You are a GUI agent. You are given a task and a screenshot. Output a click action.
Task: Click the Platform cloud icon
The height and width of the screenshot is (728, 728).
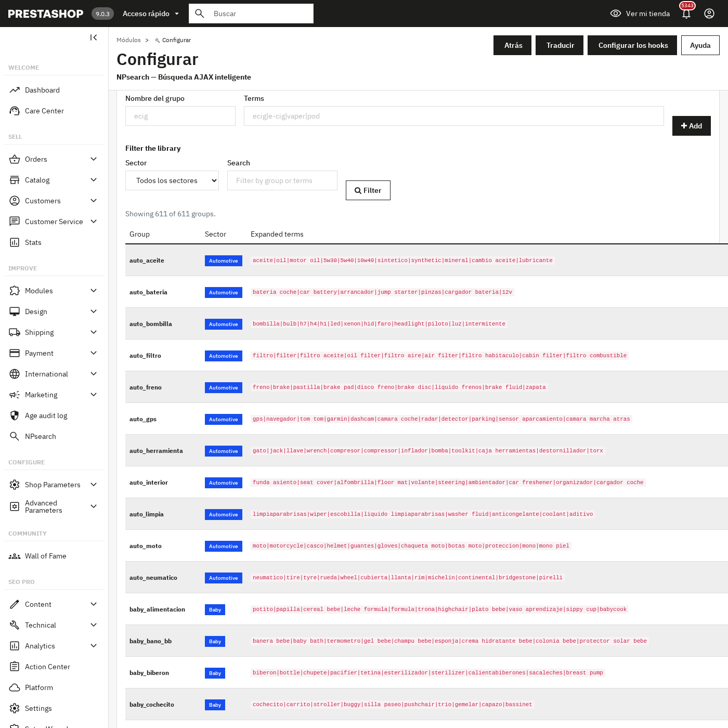(x=15, y=687)
